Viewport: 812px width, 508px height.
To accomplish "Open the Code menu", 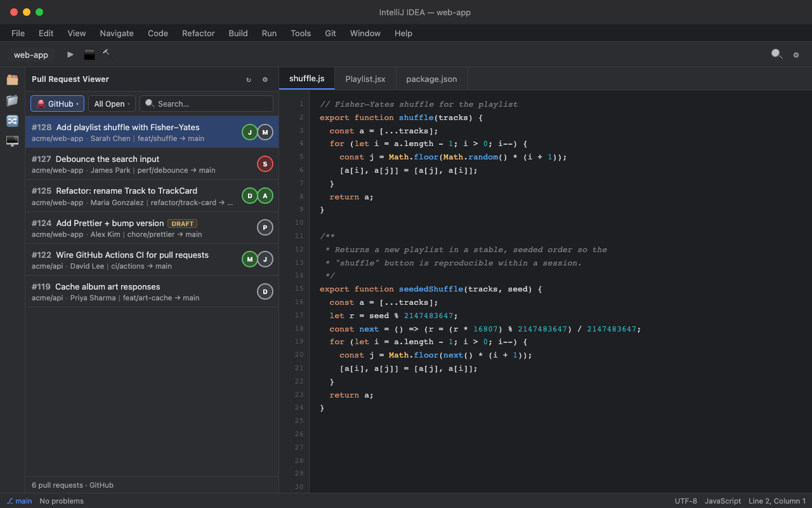I will click(158, 33).
